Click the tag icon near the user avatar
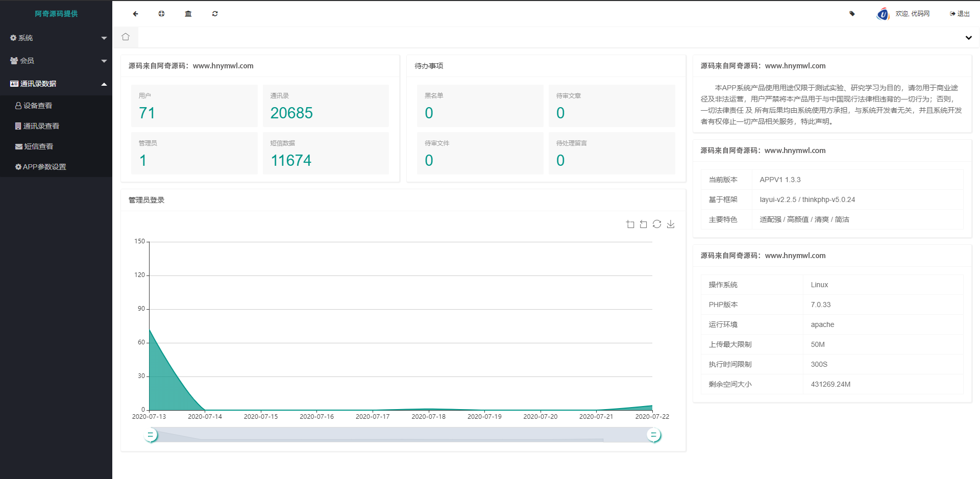980x479 pixels. coord(851,14)
